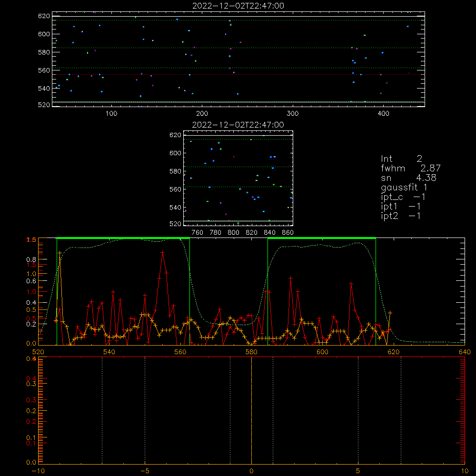Image resolution: width=476 pixels, height=476 pixels.
Task: Select the 'sn 4.38' readout line
Action: point(408,178)
